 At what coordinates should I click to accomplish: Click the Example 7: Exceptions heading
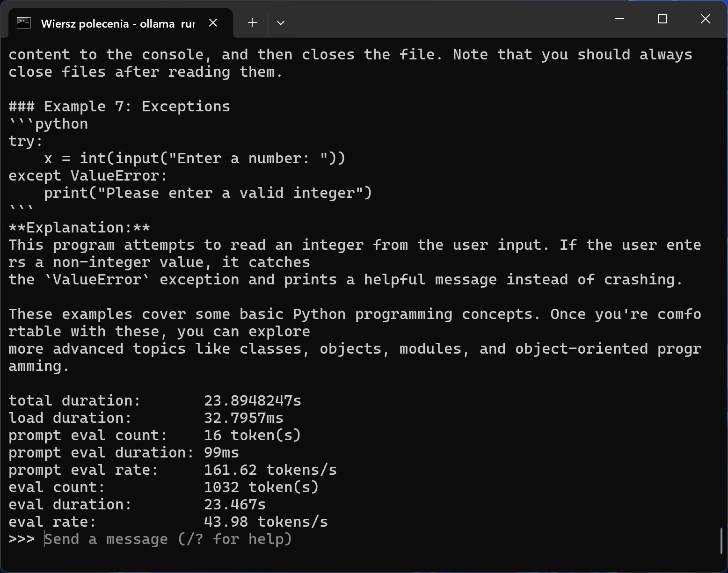(119, 107)
